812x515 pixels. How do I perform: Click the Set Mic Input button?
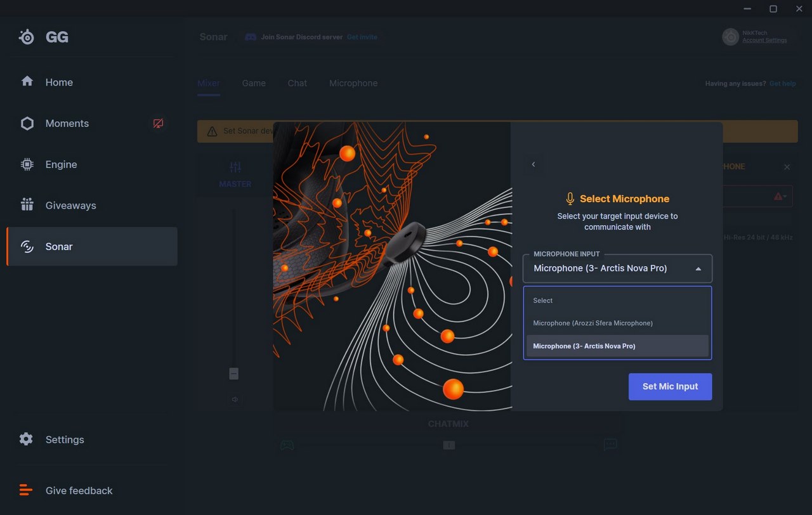(670, 386)
